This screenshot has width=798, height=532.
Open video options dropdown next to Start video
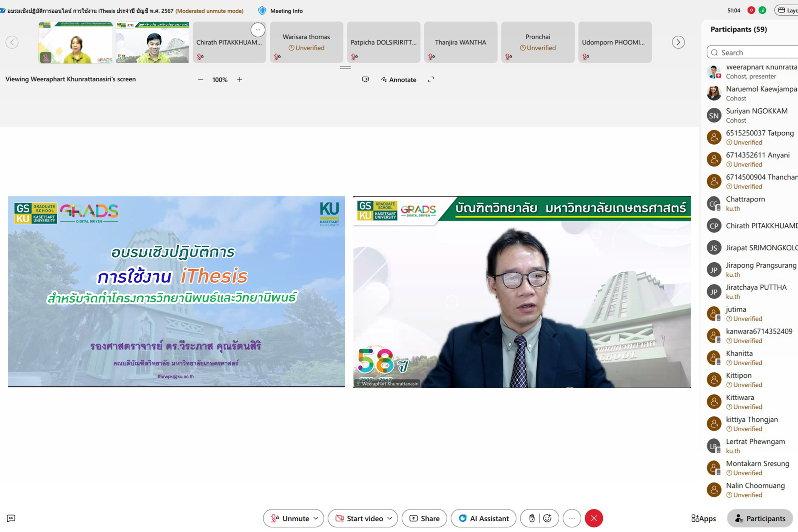point(390,518)
